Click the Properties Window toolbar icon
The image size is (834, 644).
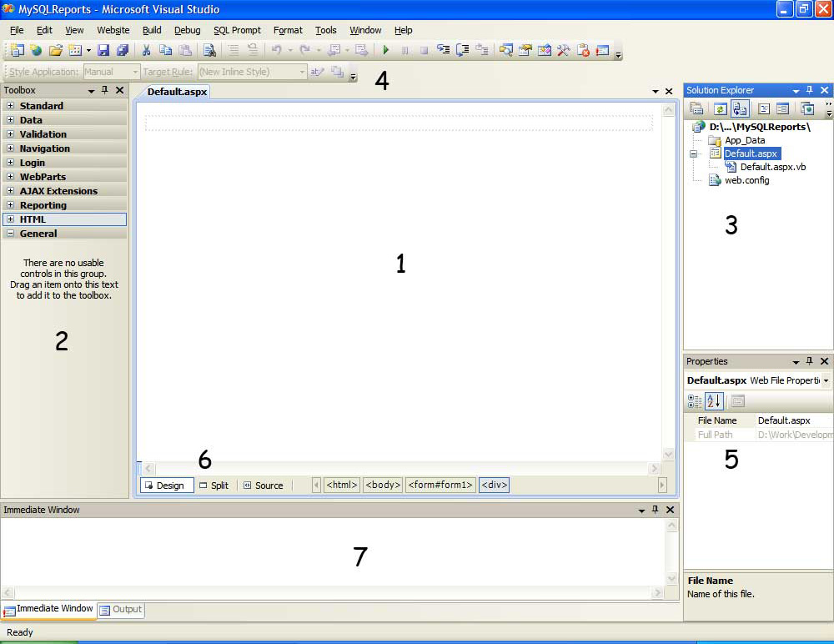[525, 50]
